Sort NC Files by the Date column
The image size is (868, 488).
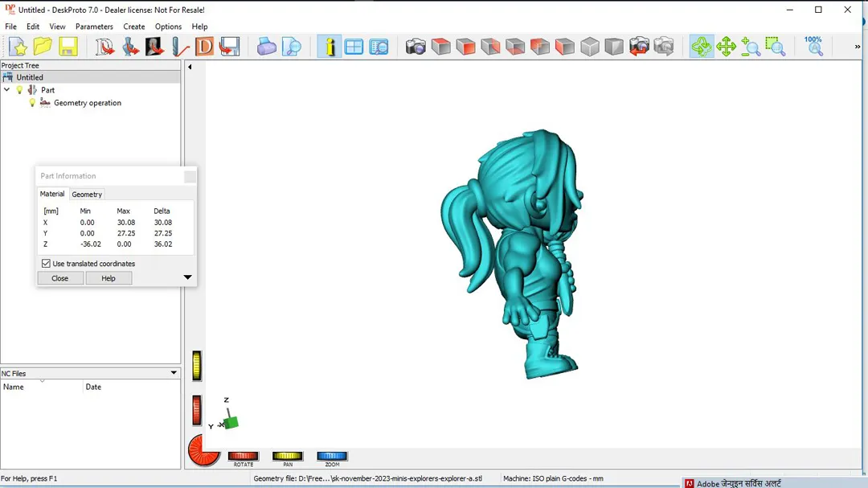(132, 387)
